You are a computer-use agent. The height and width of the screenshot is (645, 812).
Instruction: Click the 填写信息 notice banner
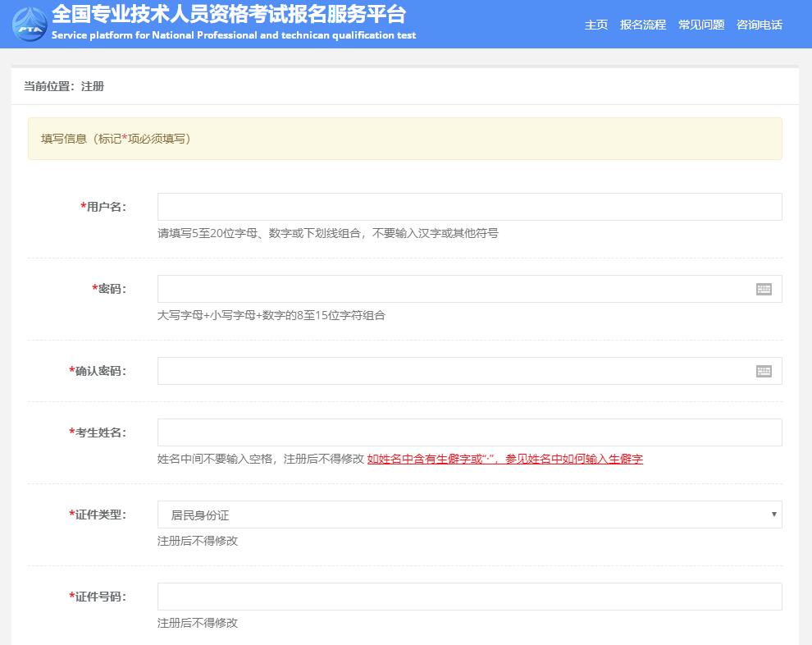point(404,139)
